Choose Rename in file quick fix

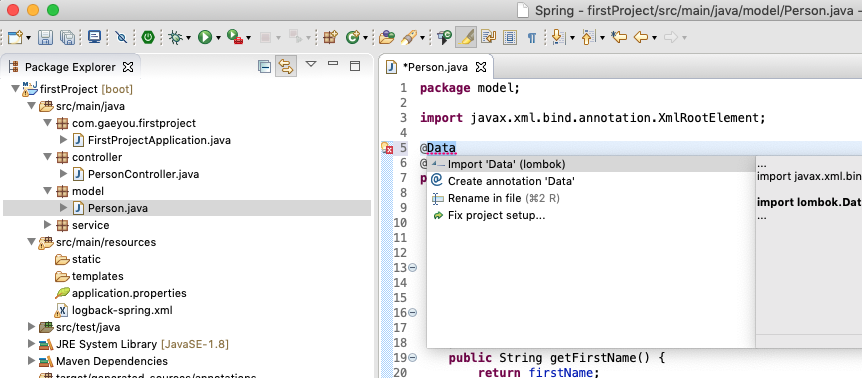tap(591, 198)
